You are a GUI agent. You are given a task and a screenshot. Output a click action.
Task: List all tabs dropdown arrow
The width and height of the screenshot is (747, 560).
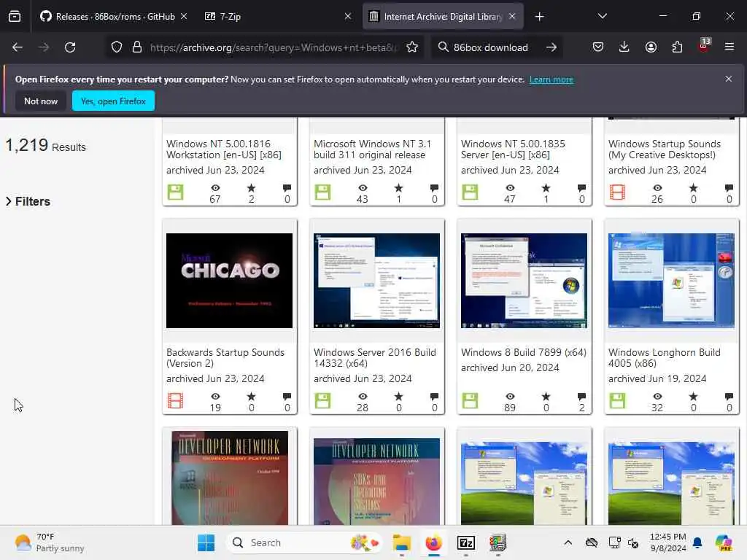click(x=602, y=16)
